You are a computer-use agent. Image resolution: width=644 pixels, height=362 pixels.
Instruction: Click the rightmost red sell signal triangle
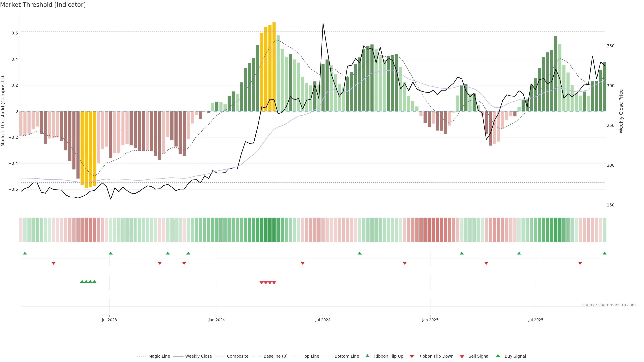point(274,283)
